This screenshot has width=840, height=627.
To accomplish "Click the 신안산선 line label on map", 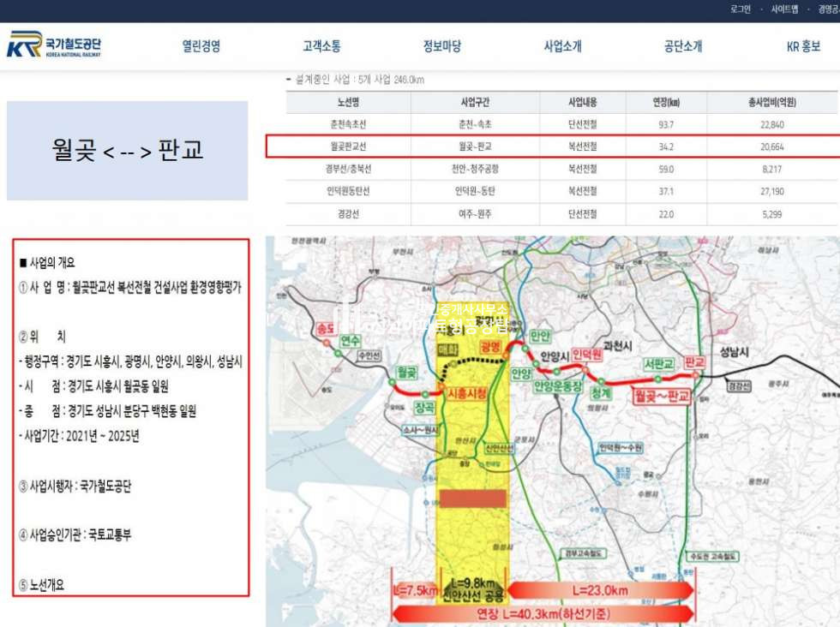I will click(x=499, y=448).
